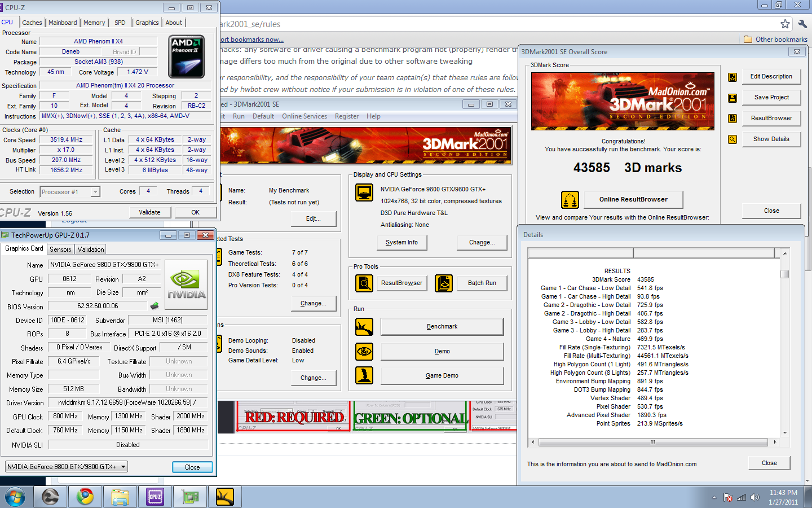Click the AMD Phenom II logo in CPU-Z
This screenshot has width=812, height=508.
(187, 56)
